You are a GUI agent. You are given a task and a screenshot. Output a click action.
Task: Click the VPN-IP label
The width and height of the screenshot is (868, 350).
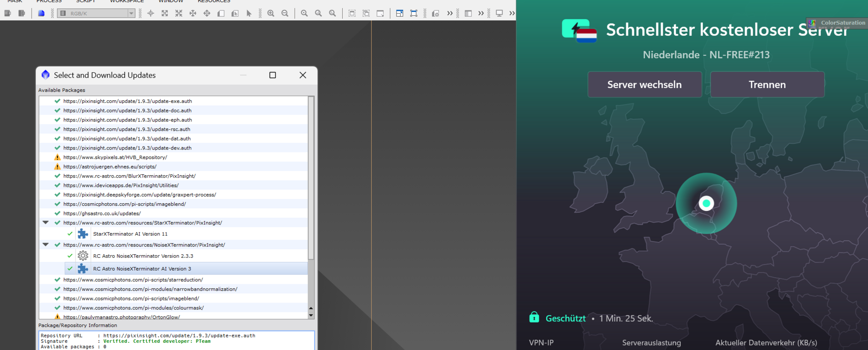coord(541,343)
